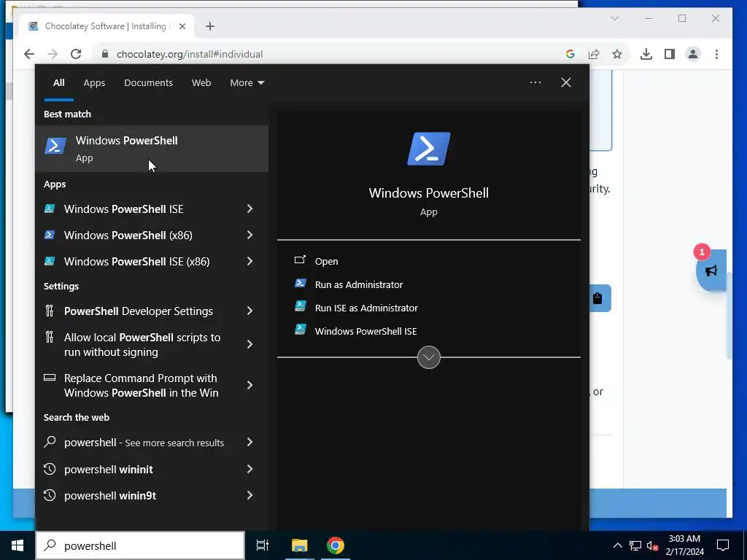Viewport: 747px width, 560px height.
Task: Expand Windows PowerShell ISE result chevron
Action: (249, 209)
